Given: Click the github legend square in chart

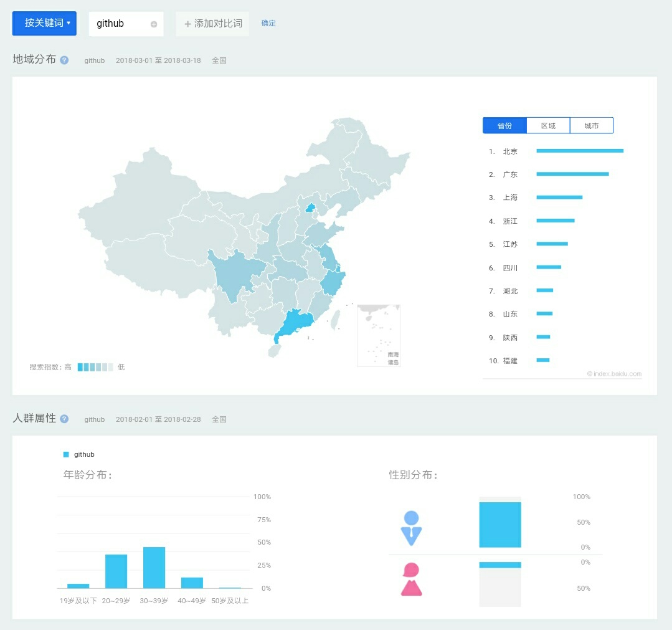Looking at the screenshot, I should 67,454.
